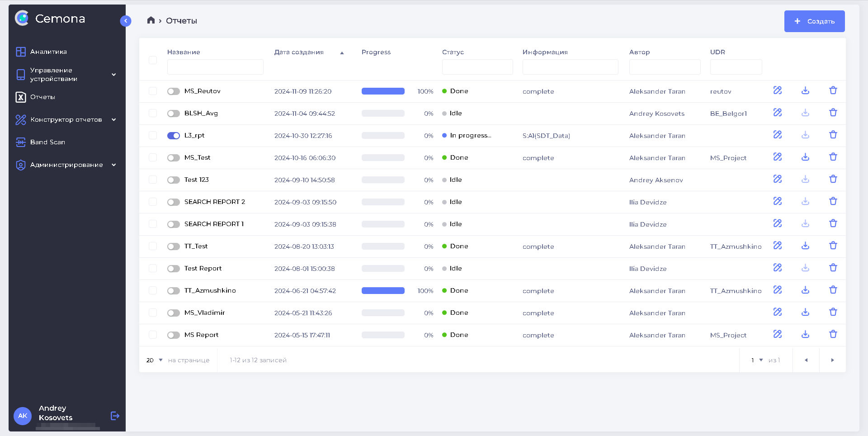Click the Название filter input field
Viewport: 868px width, 436px height.
pos(215,67)
